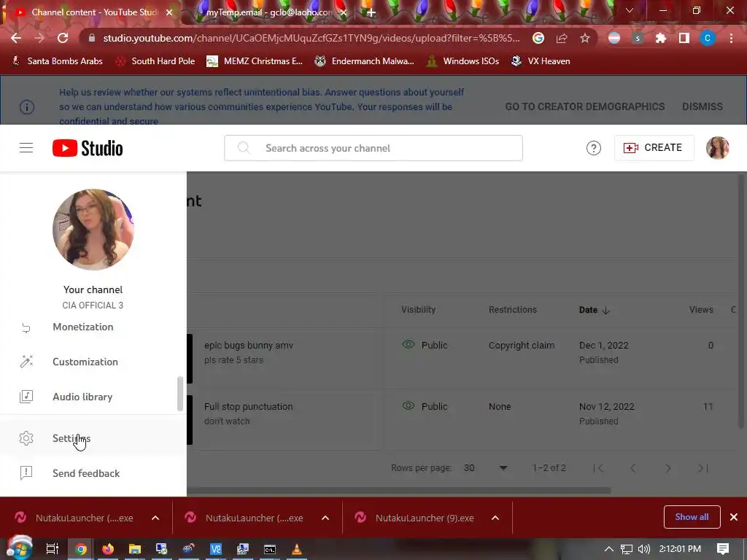747x560 pixels.
Task: Click the Customization magic wand icon
Action: tap(26, 362)
